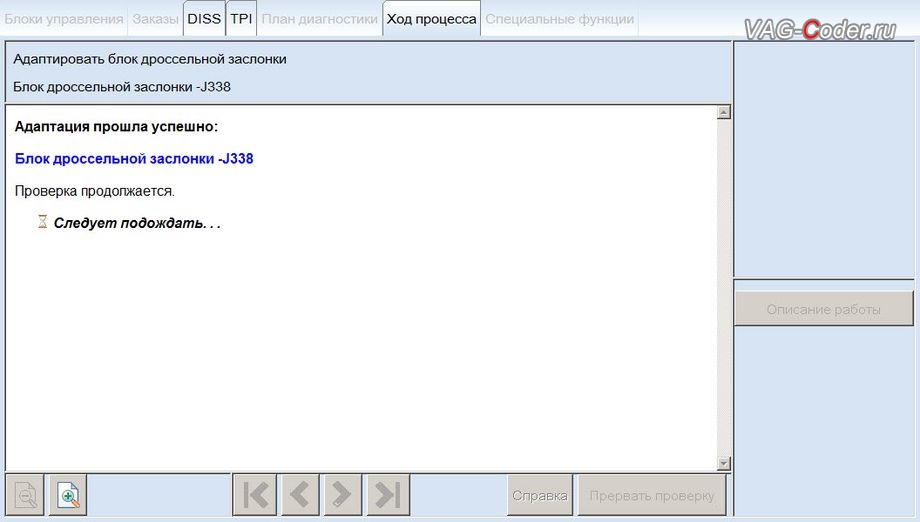
Task: Click the zoom out document icon
Action: pos(25,495)
